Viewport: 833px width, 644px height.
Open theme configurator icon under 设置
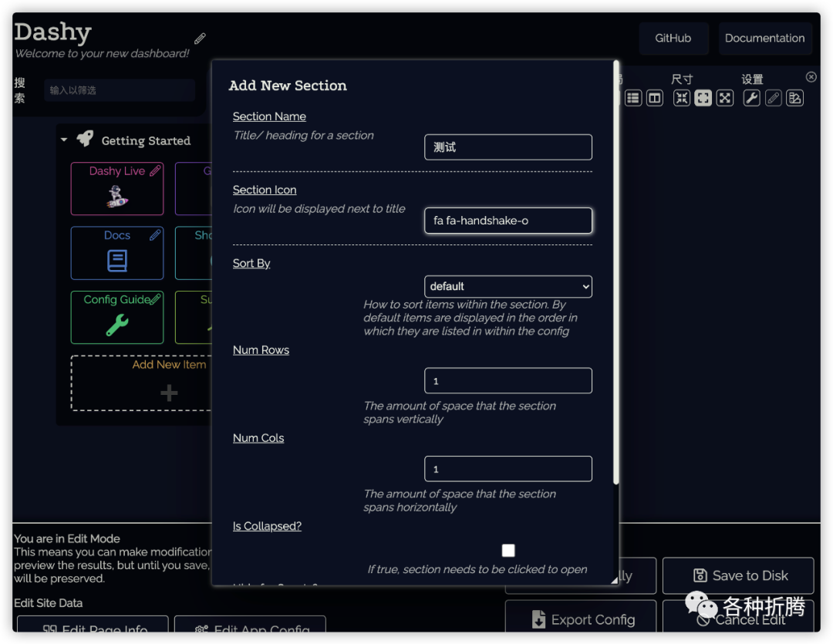(794, 98)
